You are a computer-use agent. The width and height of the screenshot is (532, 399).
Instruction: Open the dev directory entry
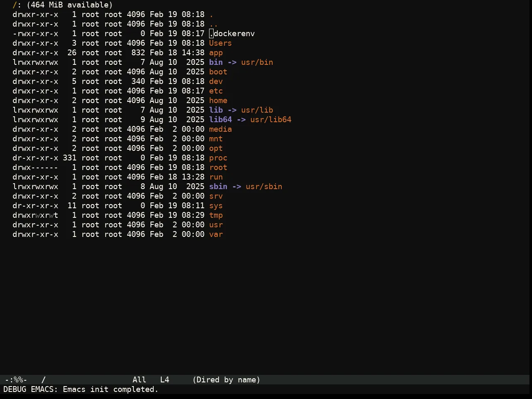pyautogui.click(x=216, y=81)
